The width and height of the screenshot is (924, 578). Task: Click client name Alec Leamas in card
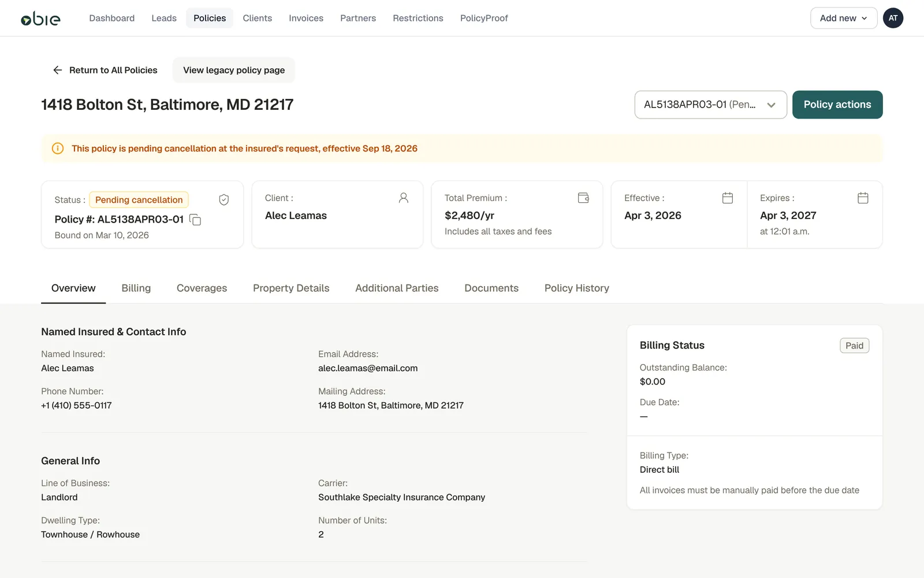(296, 216)
